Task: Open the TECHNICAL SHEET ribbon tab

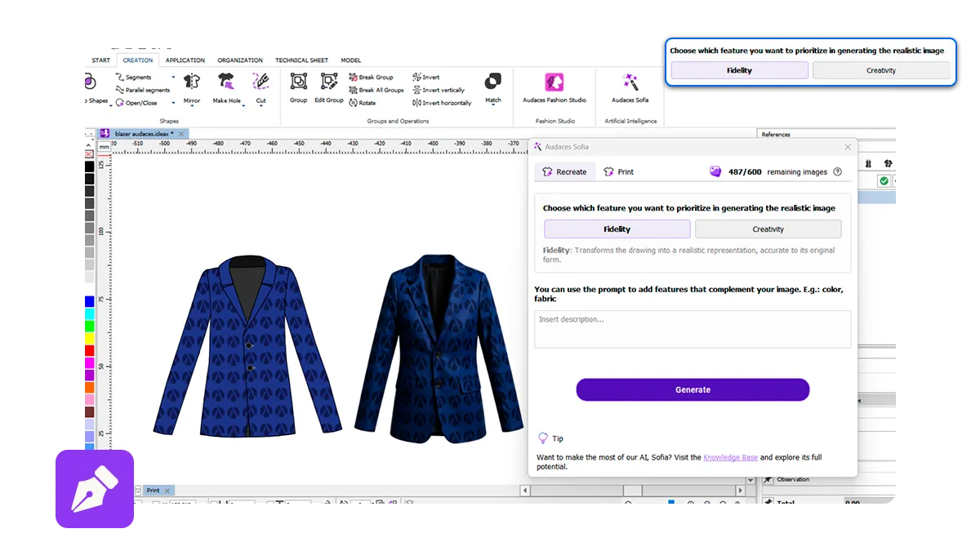Action: tap(301, 60)
